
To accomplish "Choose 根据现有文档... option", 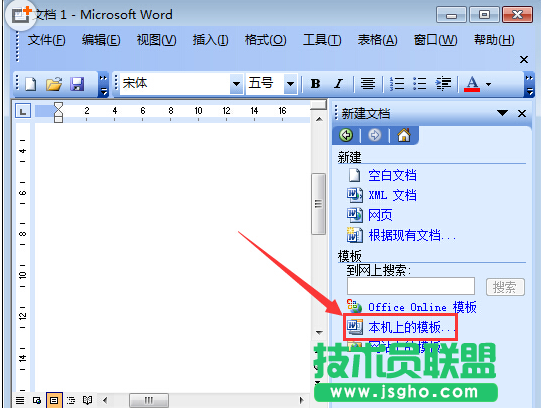I will pyautogui.click(x=412, y=235).
